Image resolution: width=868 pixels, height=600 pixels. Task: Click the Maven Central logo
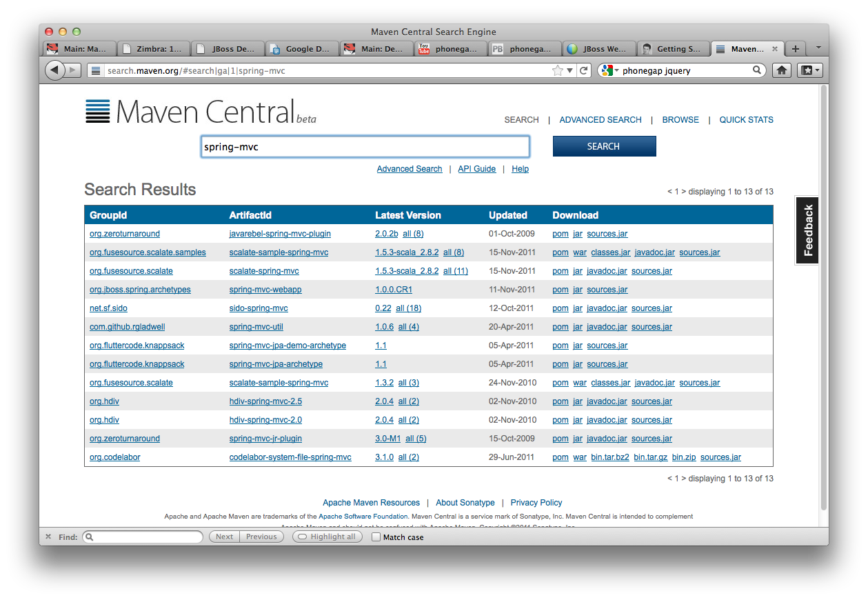201,111
